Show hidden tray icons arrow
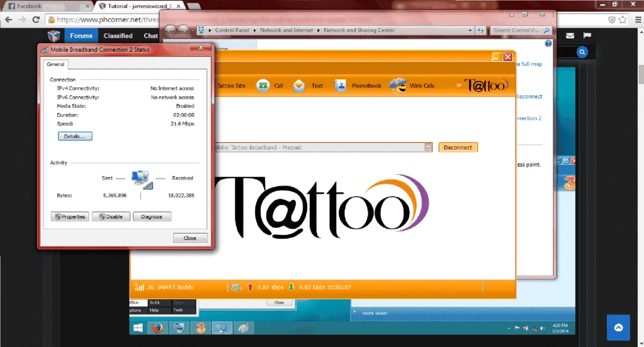This screenshot has height=347, width=644. (509, 328)
